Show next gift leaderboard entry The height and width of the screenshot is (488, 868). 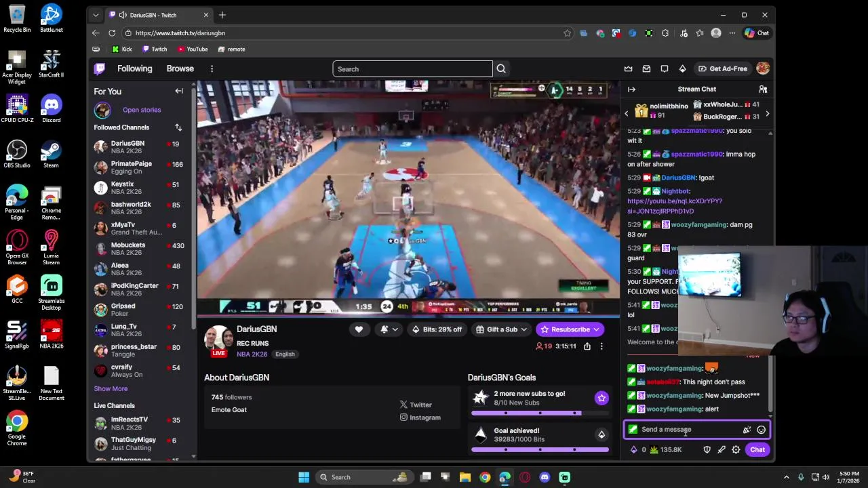click(767, 114)
